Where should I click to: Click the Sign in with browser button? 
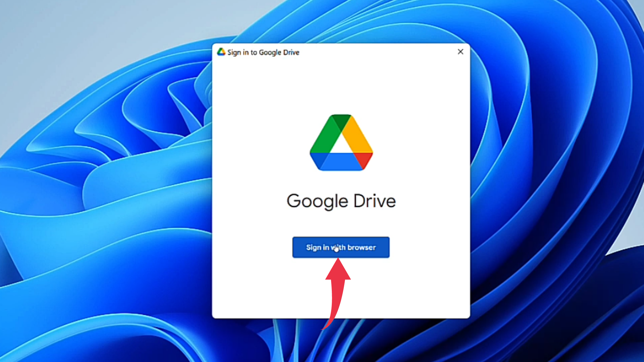(341, 247)
